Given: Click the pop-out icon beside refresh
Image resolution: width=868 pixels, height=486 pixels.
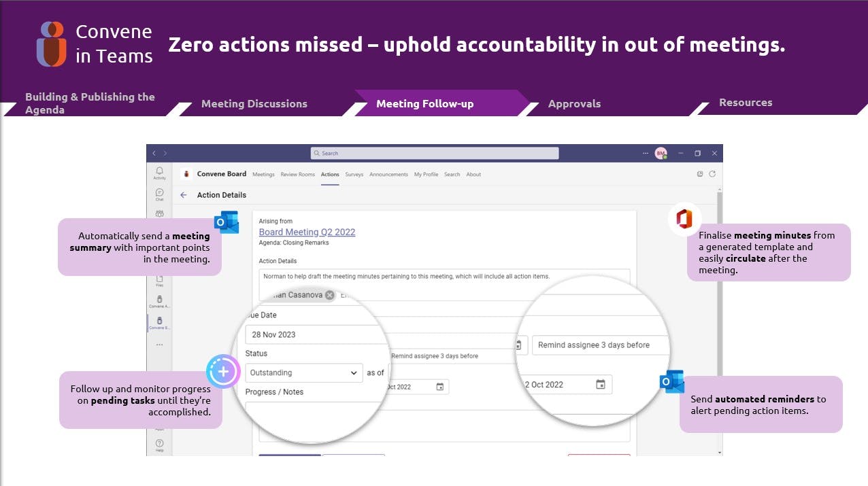Looking at the screenshot, I should 700,174.
